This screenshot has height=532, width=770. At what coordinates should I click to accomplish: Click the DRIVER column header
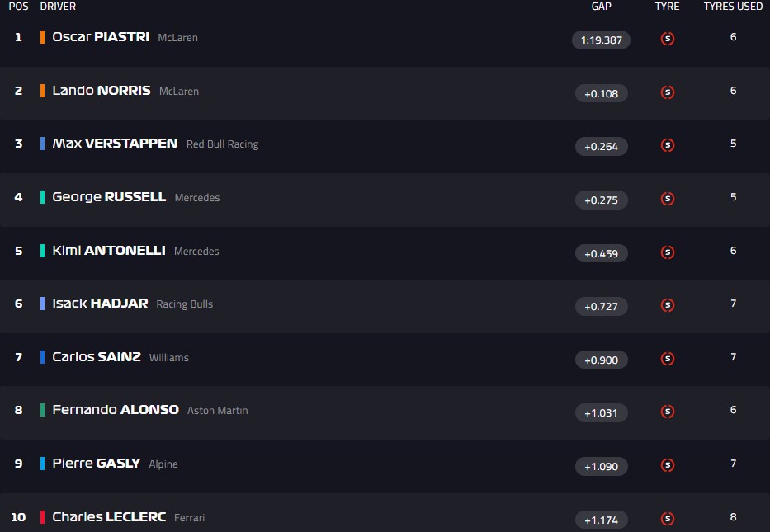[x=58, y=7]
